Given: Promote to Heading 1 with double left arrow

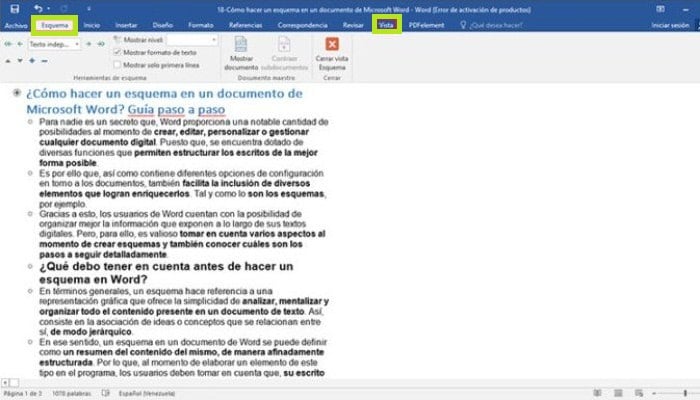Looking at the screenshot, I should click(x=8, y=44).
